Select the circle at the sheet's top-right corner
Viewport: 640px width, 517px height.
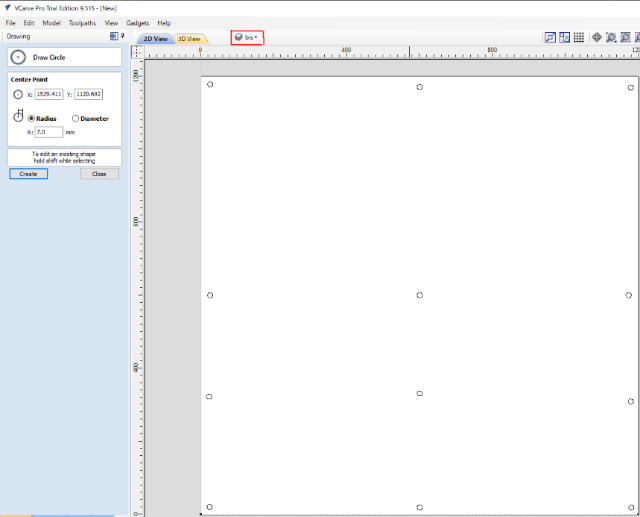coord(631,87)
